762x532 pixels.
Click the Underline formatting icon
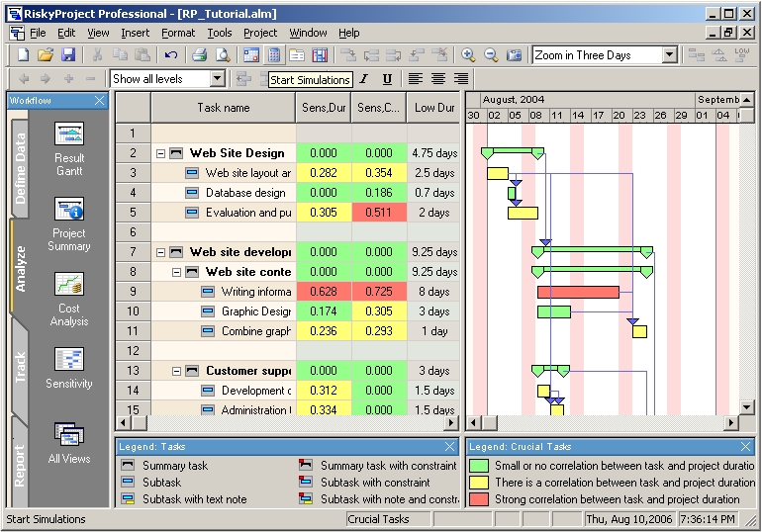[387, 79]
